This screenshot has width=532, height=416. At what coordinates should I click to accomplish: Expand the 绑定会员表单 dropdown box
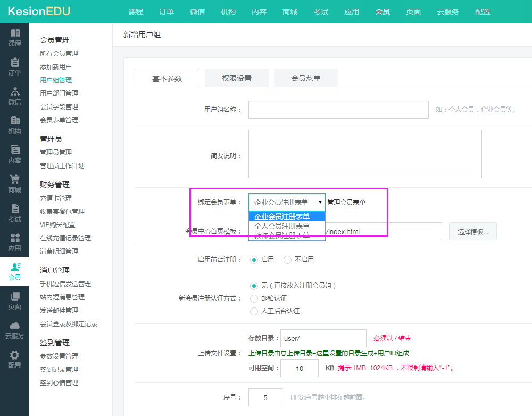(287, 202)
